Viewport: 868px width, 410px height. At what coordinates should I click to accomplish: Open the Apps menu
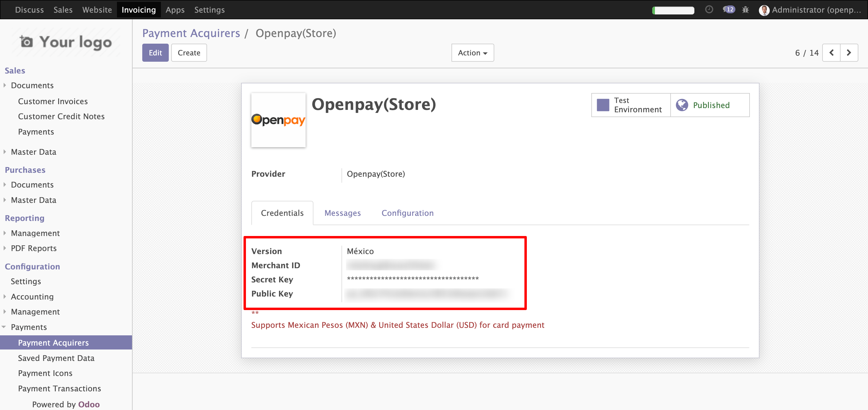pos(175,10)
